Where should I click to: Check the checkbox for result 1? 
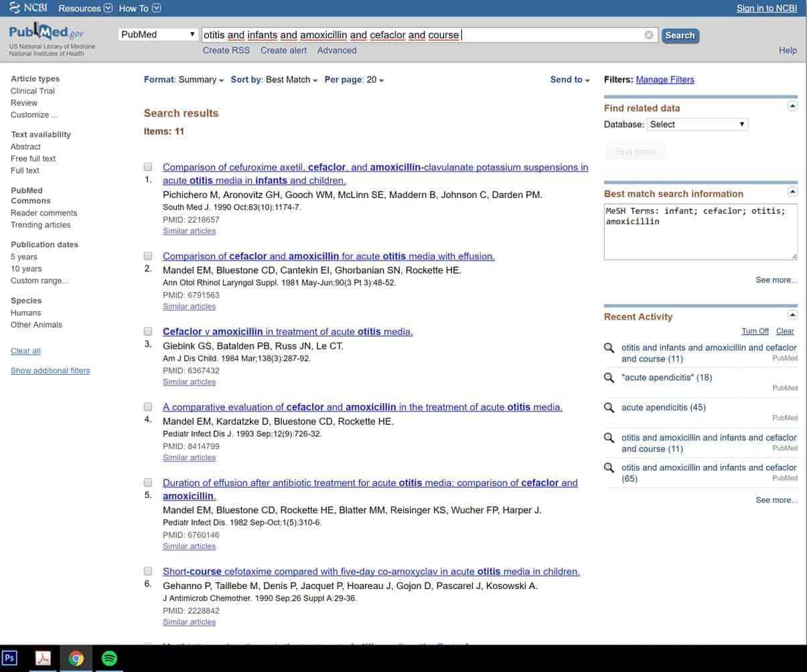tap(148, 166)
